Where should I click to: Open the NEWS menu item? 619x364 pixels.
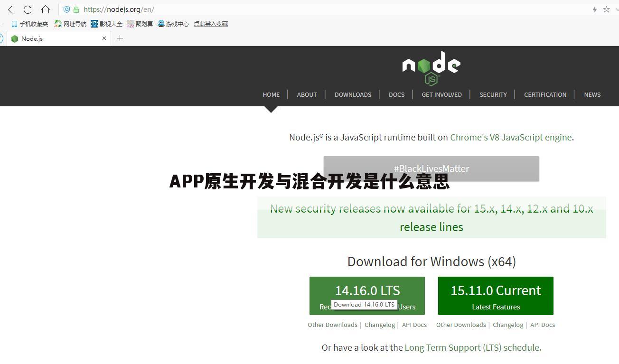pos(592,94)
